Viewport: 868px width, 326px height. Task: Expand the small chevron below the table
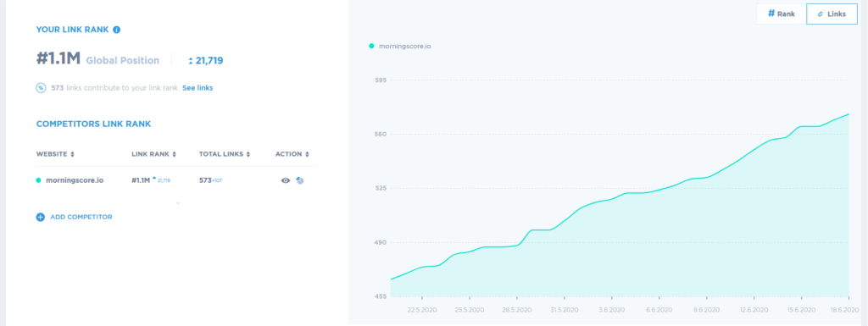(178, 203)
